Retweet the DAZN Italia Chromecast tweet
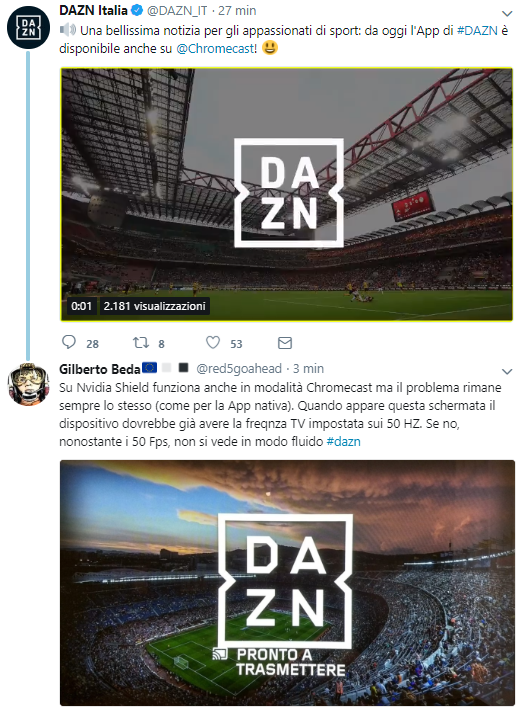The height and width of the screenshot is (710, 521). pyautogui.click(x=141, y=342)
